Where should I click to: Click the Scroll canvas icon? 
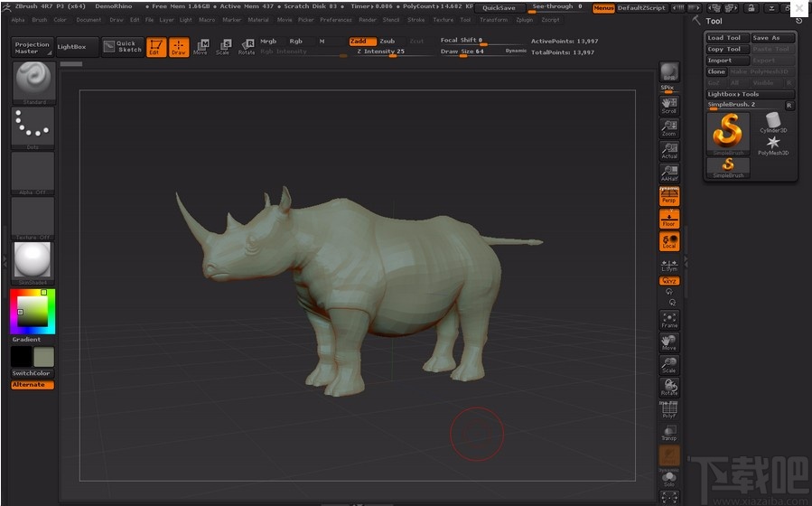tap(669, 106)
